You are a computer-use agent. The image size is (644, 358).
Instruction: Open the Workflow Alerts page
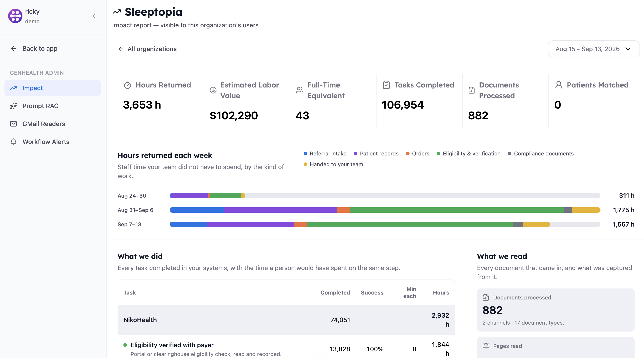click(x=53, y=142)
